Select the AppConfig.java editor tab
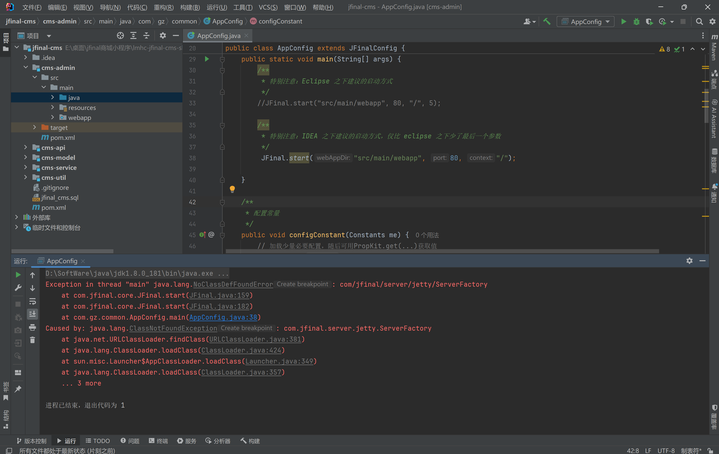Screen dimensions: 719x454 (218, 35)
